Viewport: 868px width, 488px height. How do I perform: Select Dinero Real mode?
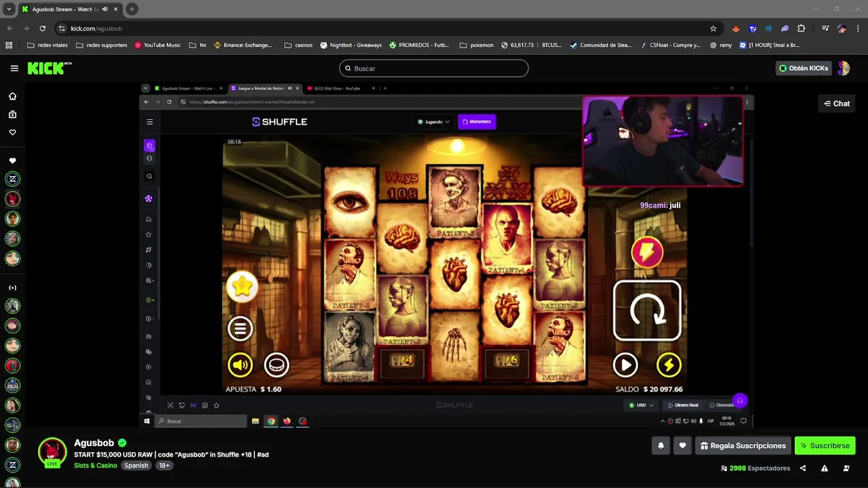pyautogui.click(x=683, y=405)
